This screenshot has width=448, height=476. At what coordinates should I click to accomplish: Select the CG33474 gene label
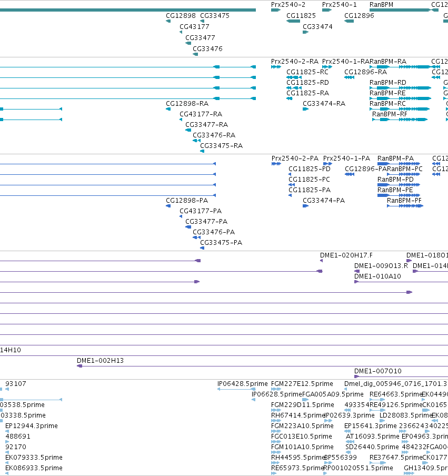pos(317,27)
